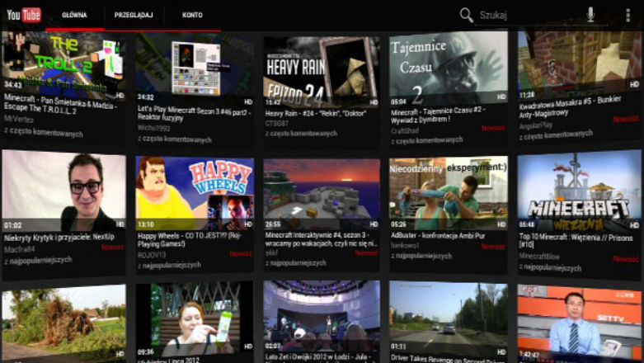The image size is (644, 363).
Task: Click channel name CTSG87
Action: [x=277, y=123]
